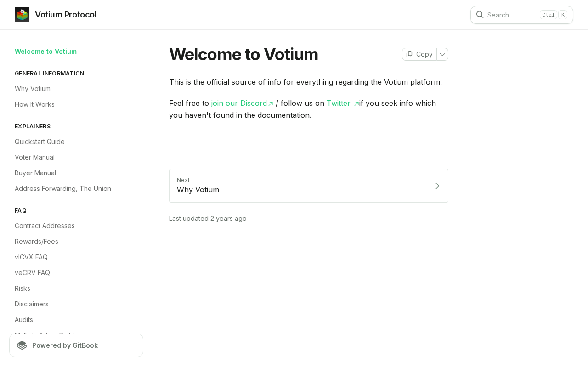
Task: Click the copy page icon
Action: (409, 54)
